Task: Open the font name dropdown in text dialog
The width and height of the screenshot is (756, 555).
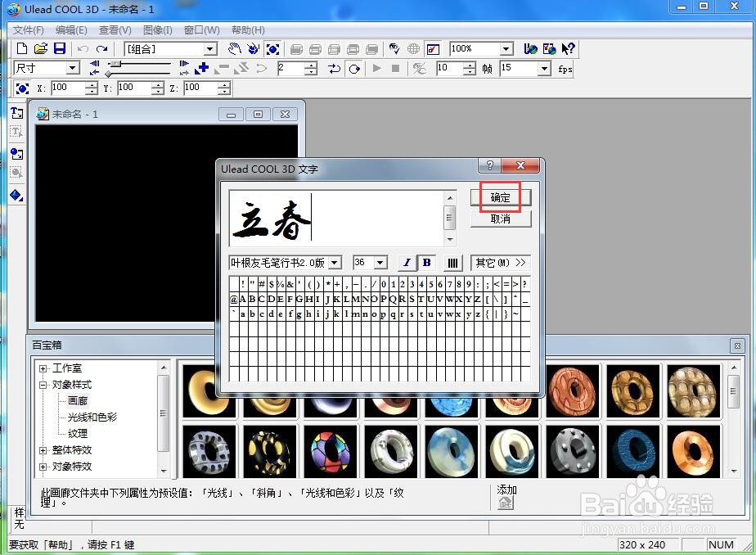Action: point(335,263)
